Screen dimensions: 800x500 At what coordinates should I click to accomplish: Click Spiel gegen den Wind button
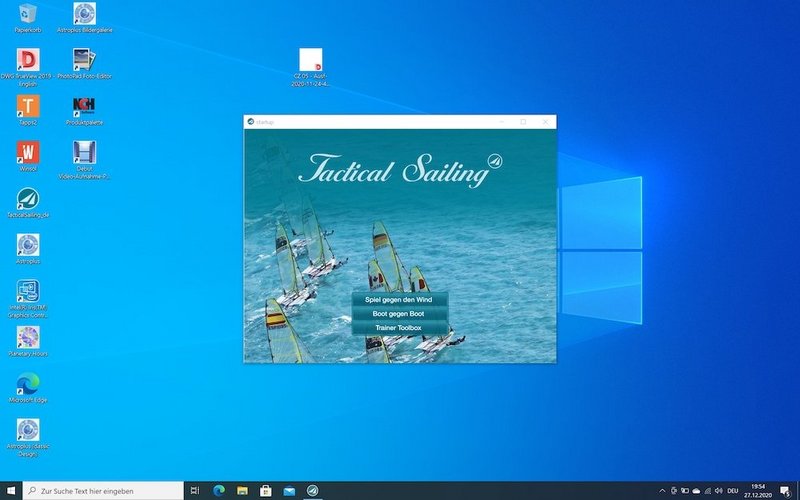[399, 299]
